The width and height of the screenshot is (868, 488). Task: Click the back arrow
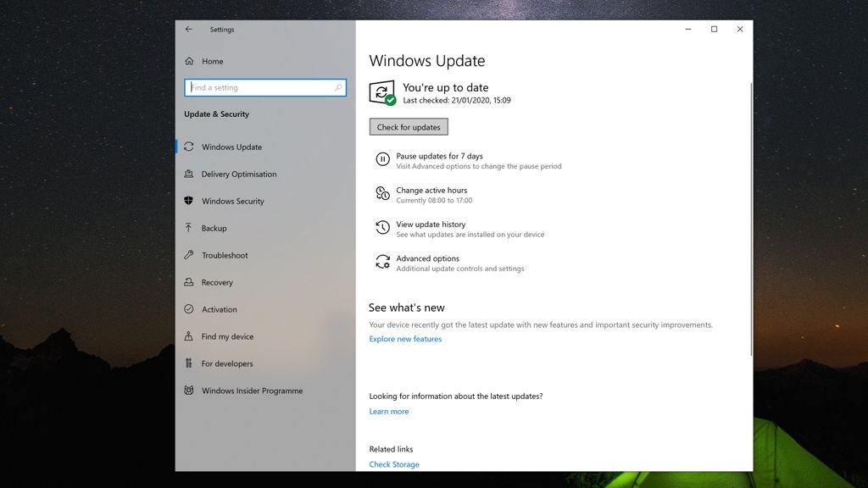188,29
